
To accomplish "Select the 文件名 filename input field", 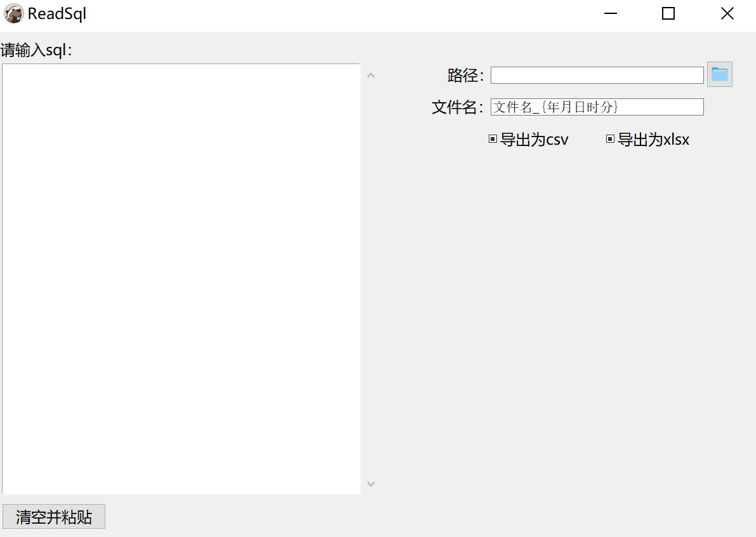I will coord(597,107).
